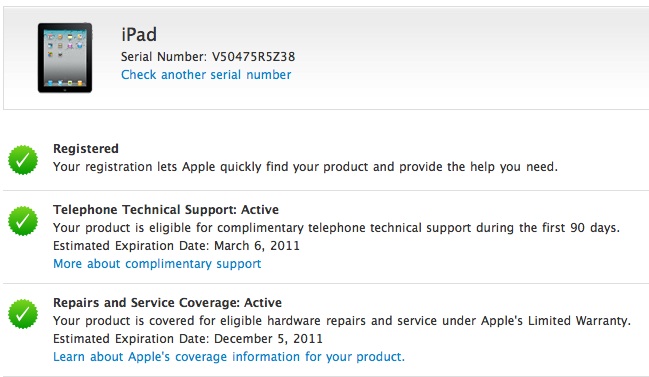Click the iPad product thumbnail image
This screenshot has height=377, width=649.
(65, 58)
